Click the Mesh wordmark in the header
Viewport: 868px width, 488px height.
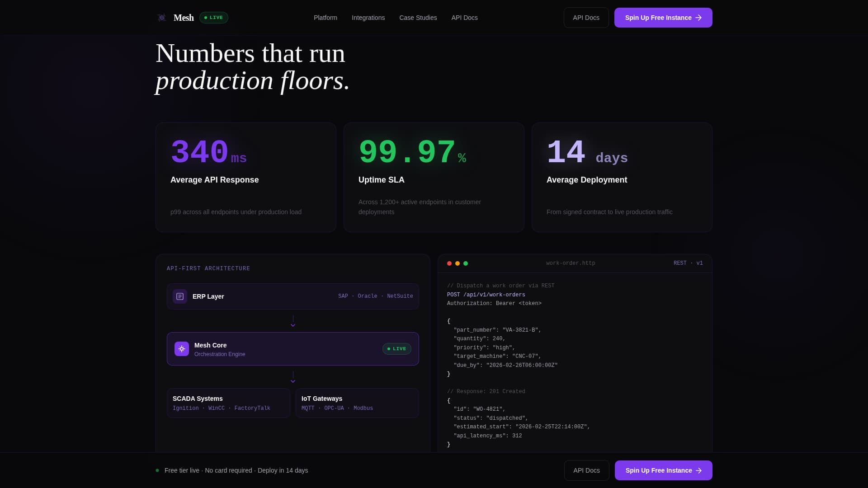[x=184, y=18]
